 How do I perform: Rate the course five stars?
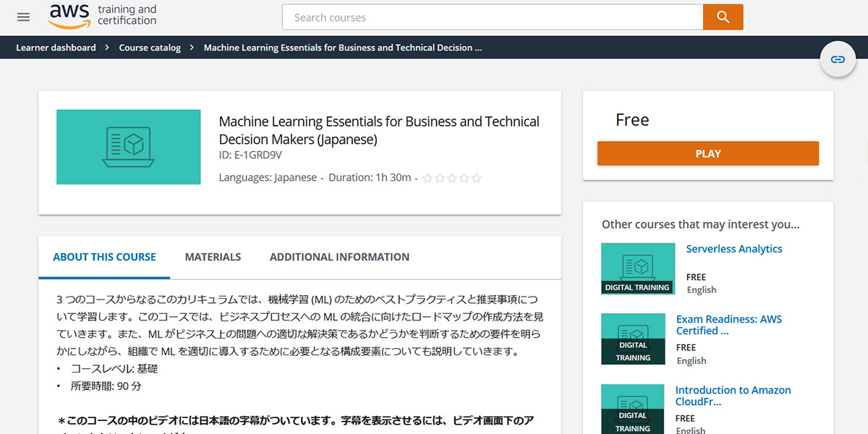476,178
